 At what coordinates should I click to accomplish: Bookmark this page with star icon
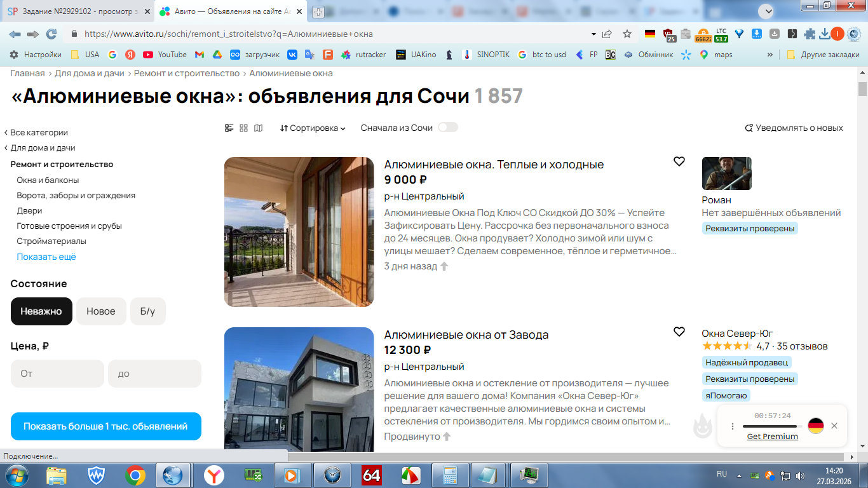(627, 34)
